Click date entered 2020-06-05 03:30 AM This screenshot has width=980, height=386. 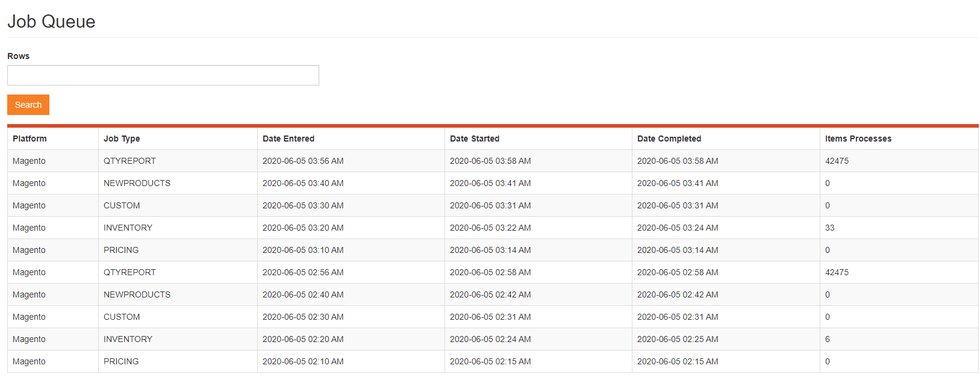(303, 205)
